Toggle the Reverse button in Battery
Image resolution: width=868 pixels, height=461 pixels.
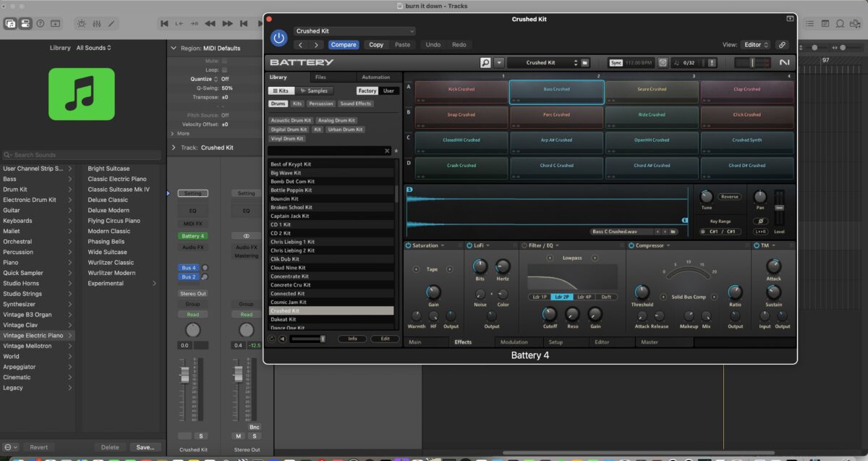(x=729, y=197)
